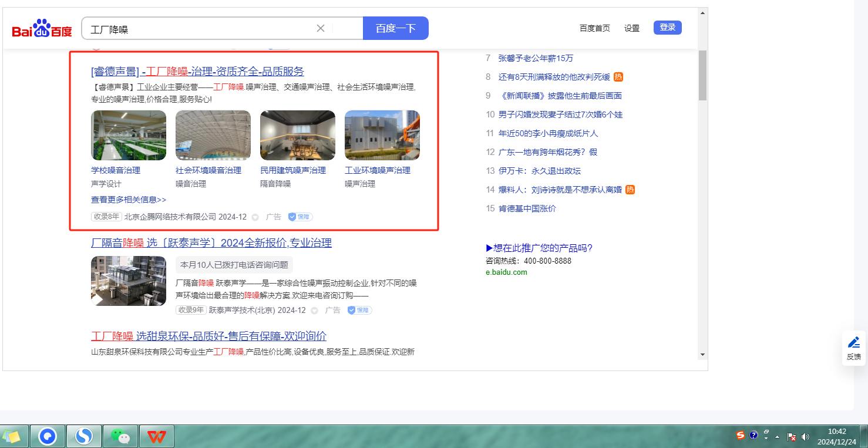This screenshot has height=448, width=868.
Task: Click the Action Center flag tray icon
Action: pyautogui.click(x=792, y=437)
